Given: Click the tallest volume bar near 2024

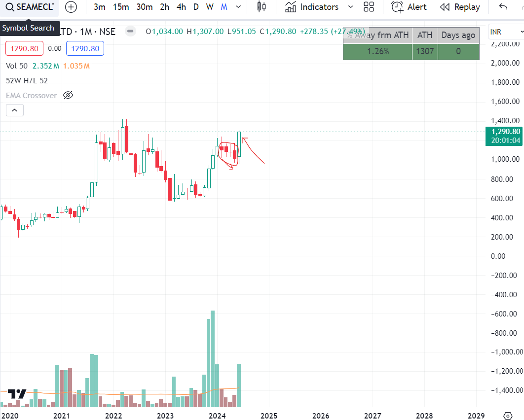Looking at the screenshot, I should point(213,359).
